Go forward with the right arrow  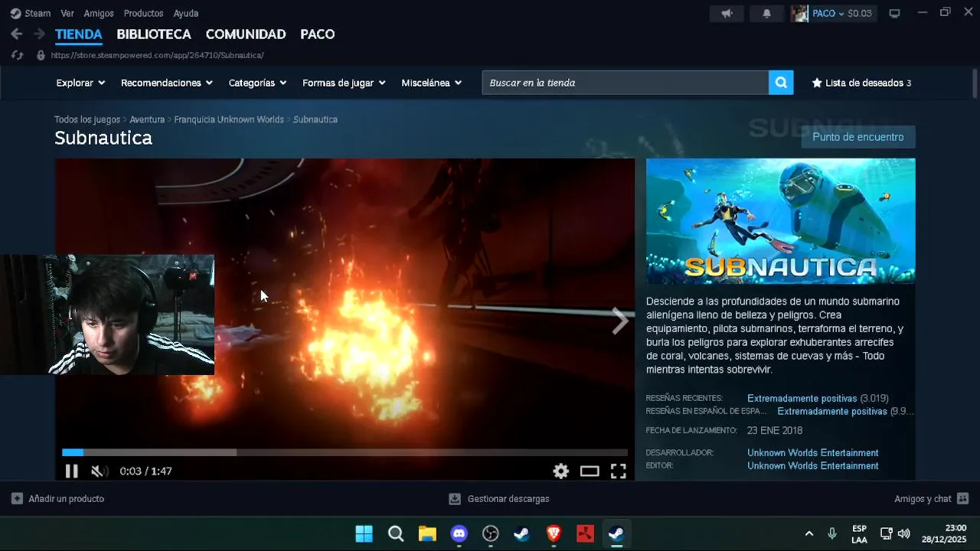coord(39,34)
